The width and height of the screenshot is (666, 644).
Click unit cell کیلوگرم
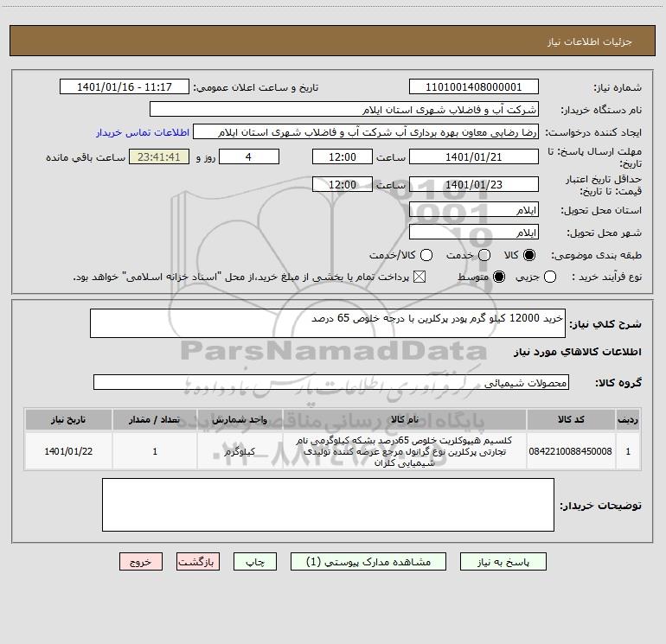pyautogui.click(x=240, y=451)
